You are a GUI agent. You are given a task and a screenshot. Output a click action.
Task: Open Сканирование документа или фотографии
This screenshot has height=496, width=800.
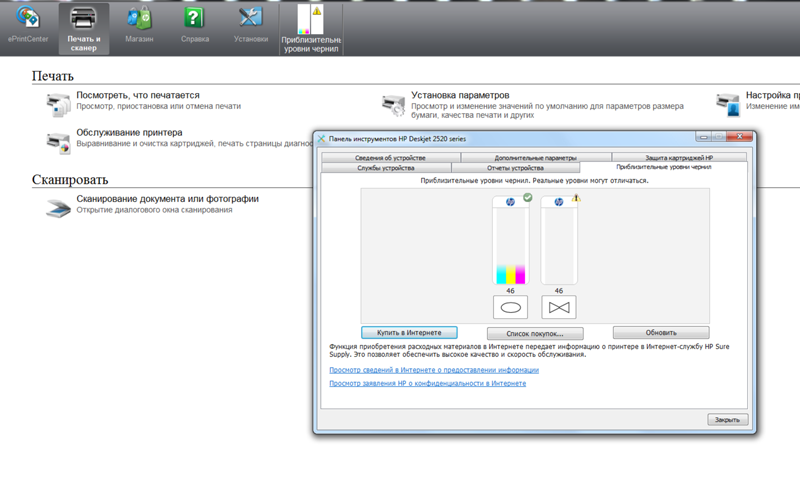pyautogui.click(x=167, y=199)
